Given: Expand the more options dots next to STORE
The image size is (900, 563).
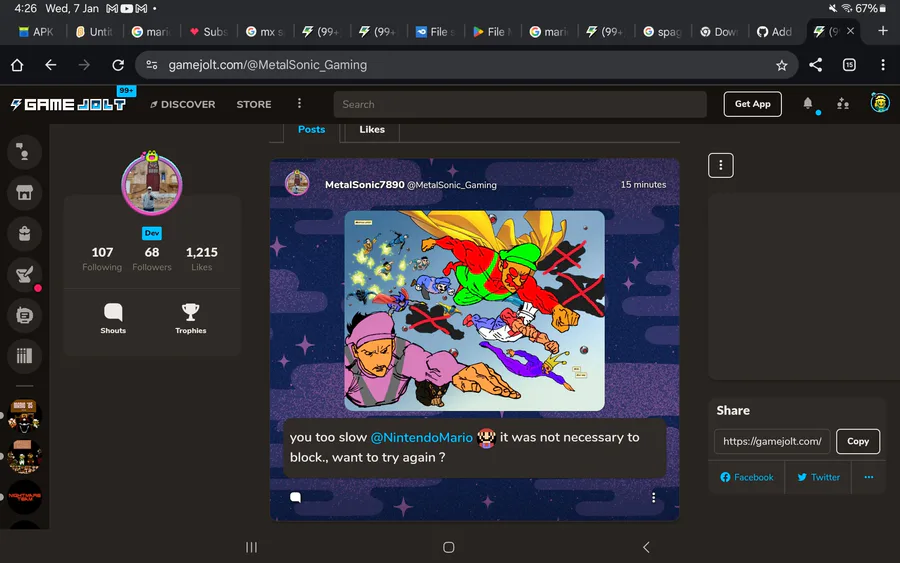Looking at the screenshot, I should pos(299,103).
